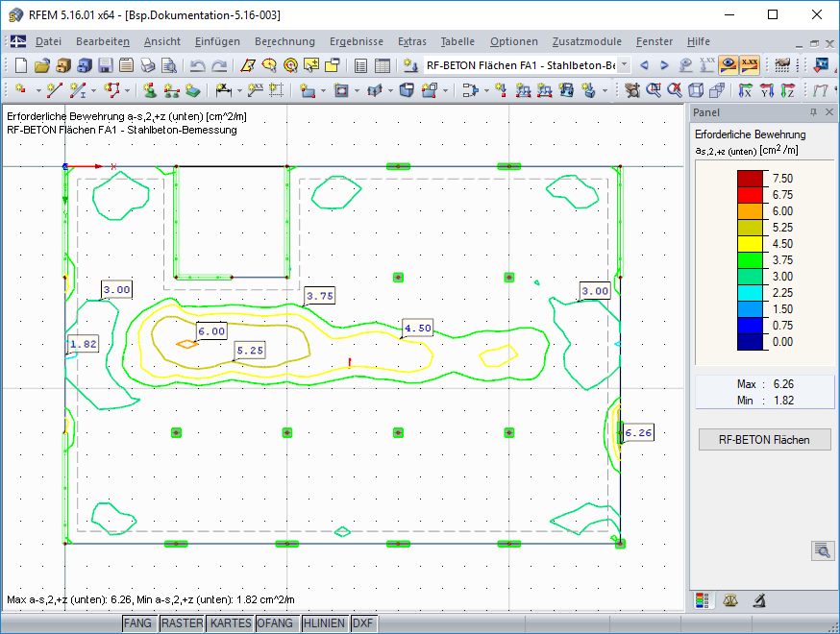View in Y direction
The image size is (840, 634).
point(767,90)
